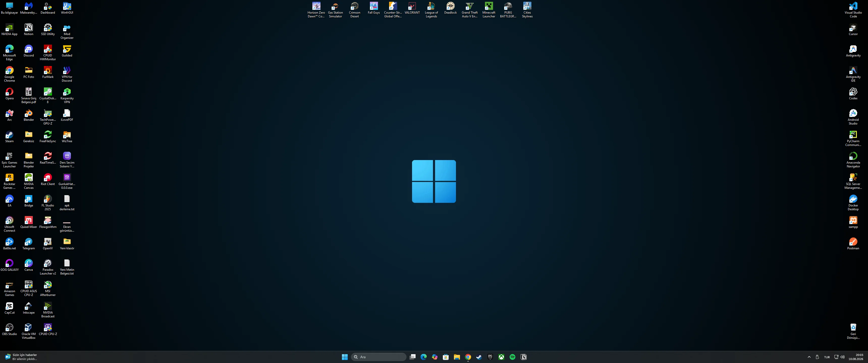Select the NVIDIA Broadcast desktop icon
The image size is (868, 363).
point(48,310)
